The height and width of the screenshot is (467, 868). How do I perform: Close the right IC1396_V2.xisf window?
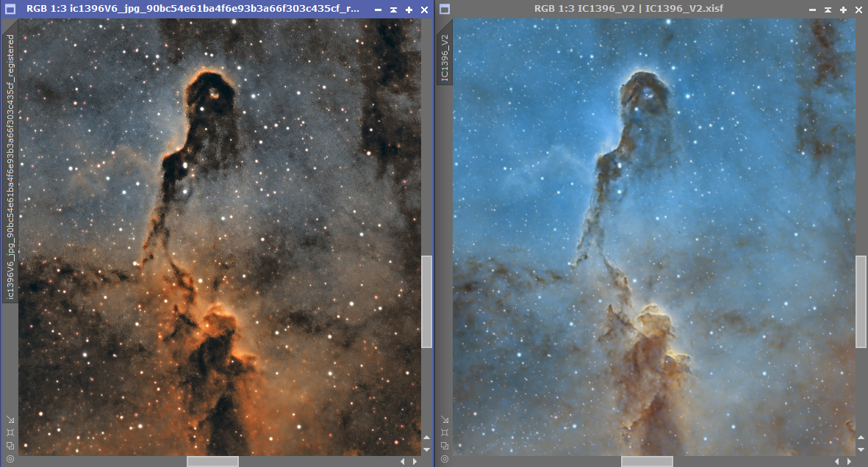tap(858, 10)
